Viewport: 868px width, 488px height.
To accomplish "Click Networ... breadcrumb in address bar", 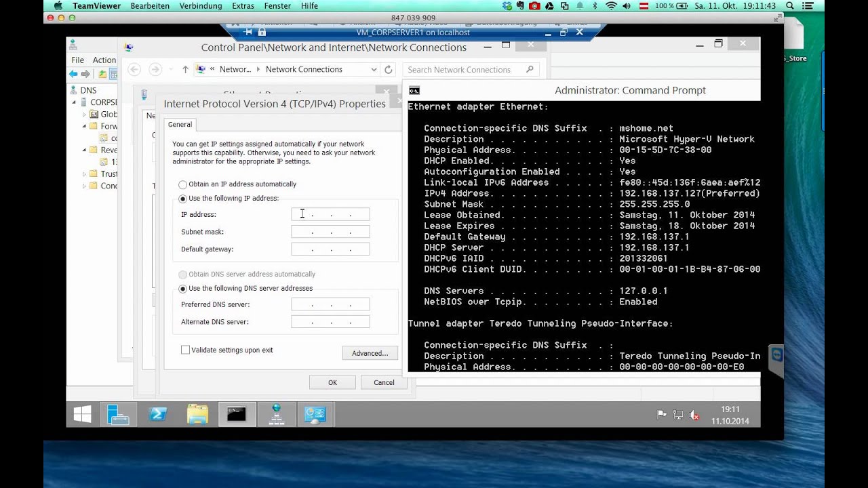I will 235,69.
